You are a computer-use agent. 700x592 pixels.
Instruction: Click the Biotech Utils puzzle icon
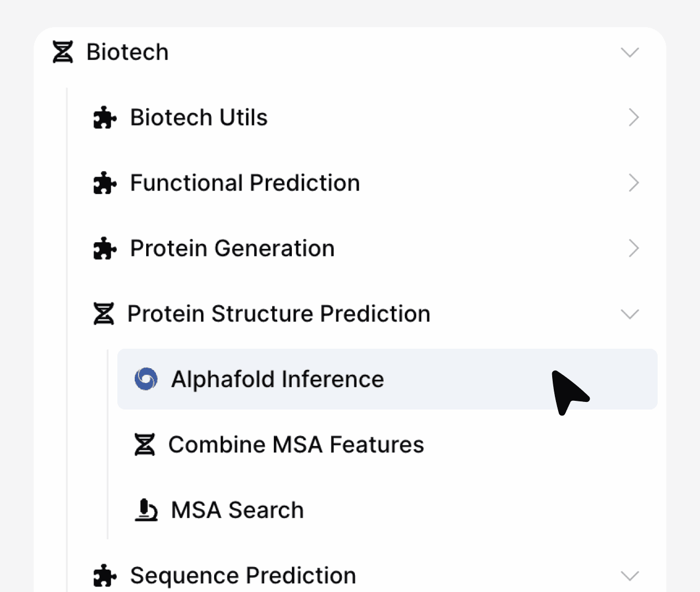point(104,118)
